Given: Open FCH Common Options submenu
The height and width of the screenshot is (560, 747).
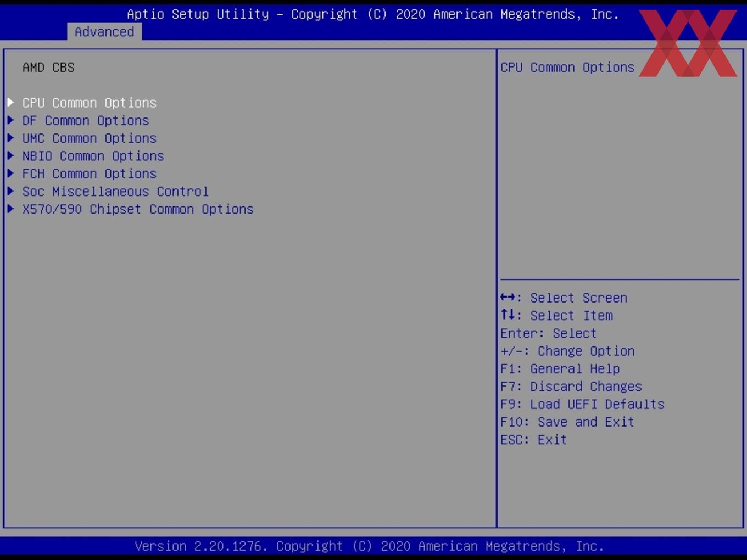Looking at the screenshot, I should (90, 173).
